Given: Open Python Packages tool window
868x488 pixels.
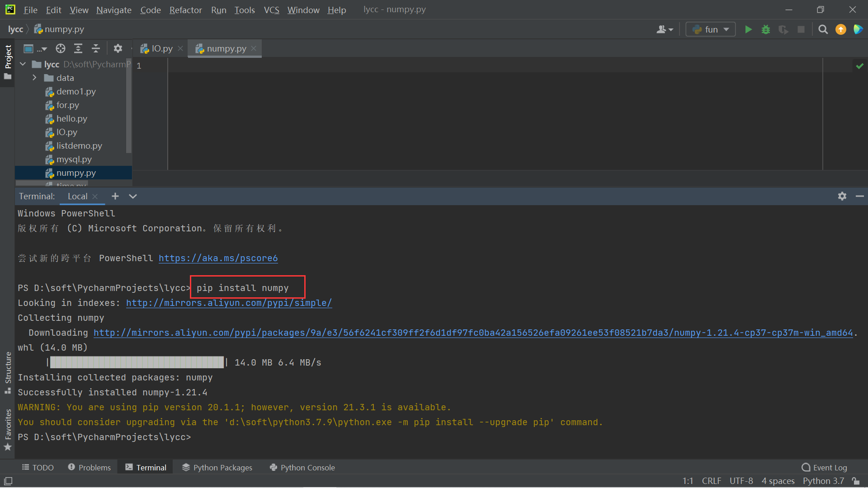Looking at the screenshot, I should click(x=217, y=468).
